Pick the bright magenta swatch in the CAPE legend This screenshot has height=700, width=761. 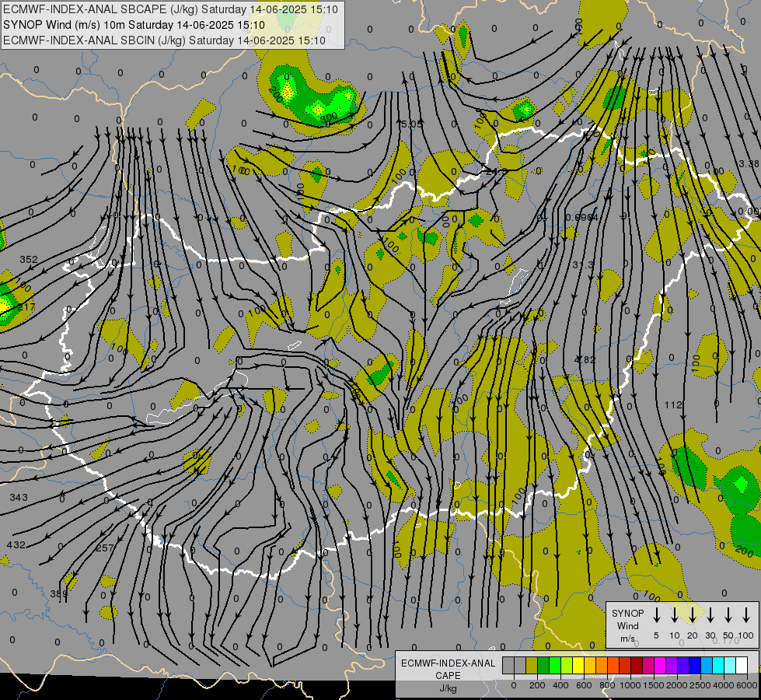click(x=660, y=665)
